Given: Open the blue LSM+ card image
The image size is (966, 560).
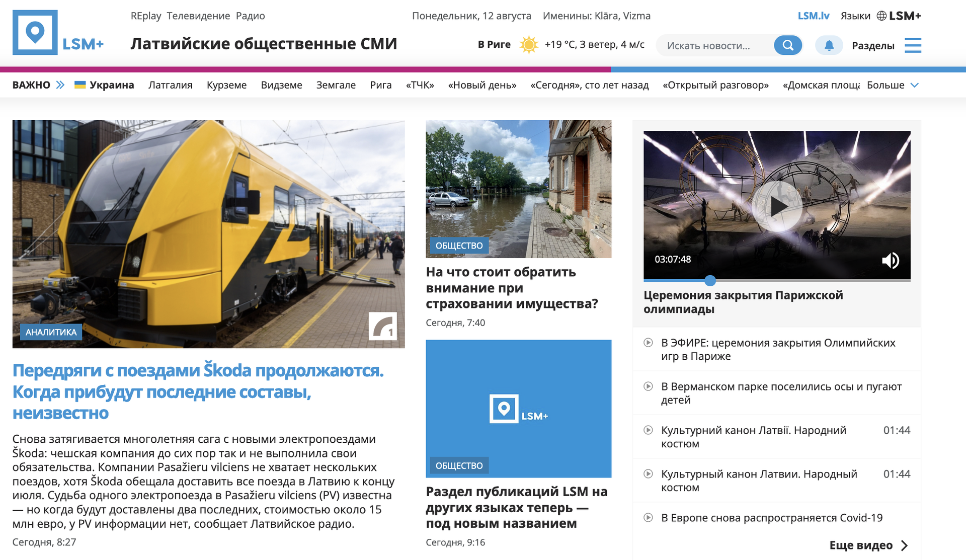Looking at the screenshot, I should (519, 409).
